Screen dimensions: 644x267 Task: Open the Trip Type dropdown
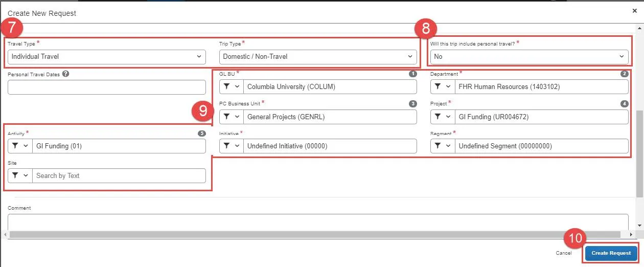[318, 57]
